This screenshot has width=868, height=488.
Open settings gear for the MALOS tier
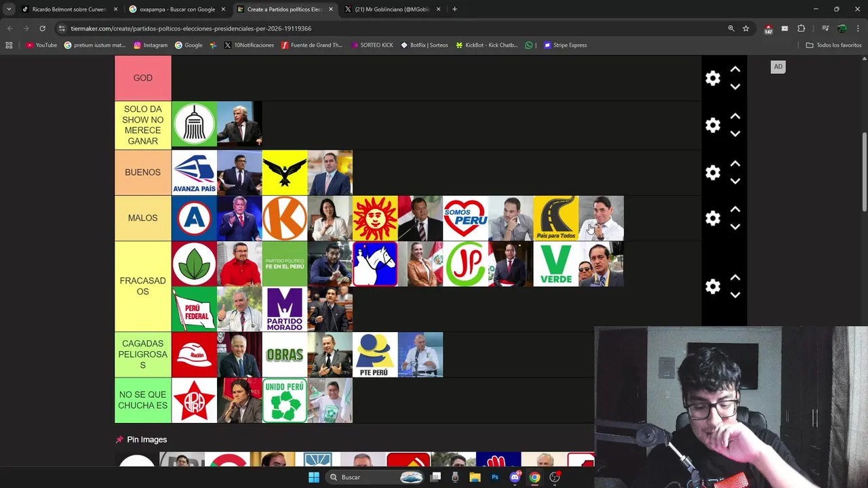713,218
